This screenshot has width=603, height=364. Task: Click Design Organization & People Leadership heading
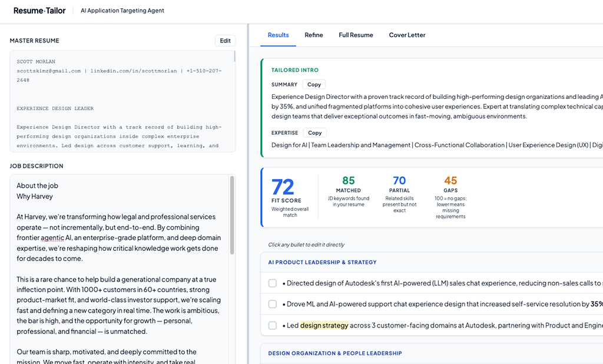click(335, 353)
